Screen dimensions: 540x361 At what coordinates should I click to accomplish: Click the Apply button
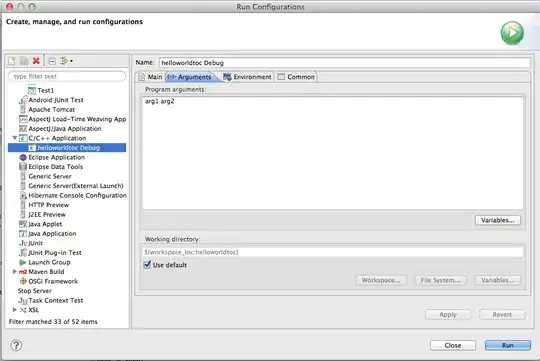pos(448,314)
